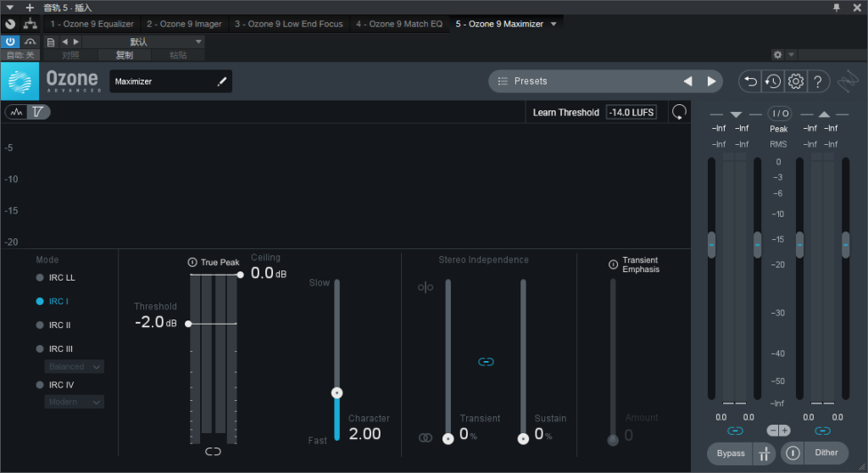Open the Ozone 9 Low End Focus tab
Screen dimensions: 868x473
coord(288,24)
